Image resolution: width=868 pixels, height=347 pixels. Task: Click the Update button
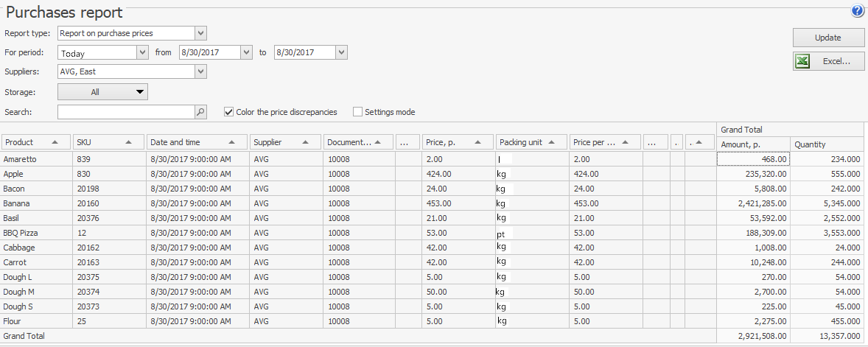[828, 38]
